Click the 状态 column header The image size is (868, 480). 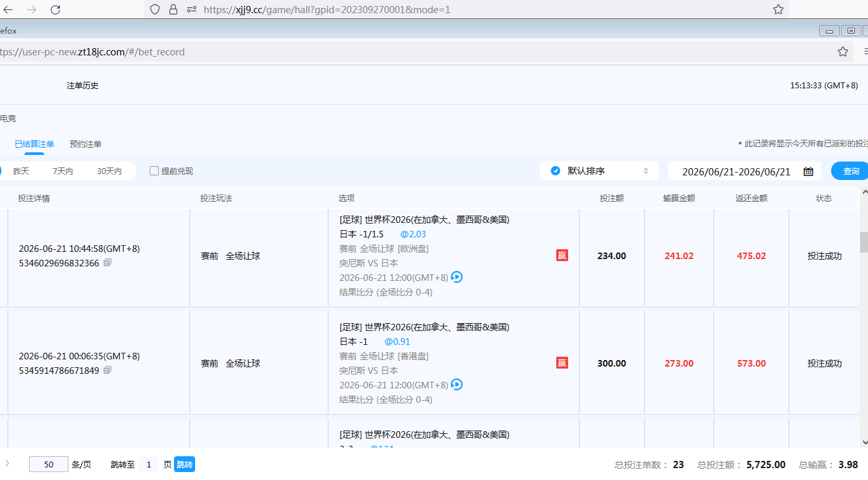coord(824,198)
